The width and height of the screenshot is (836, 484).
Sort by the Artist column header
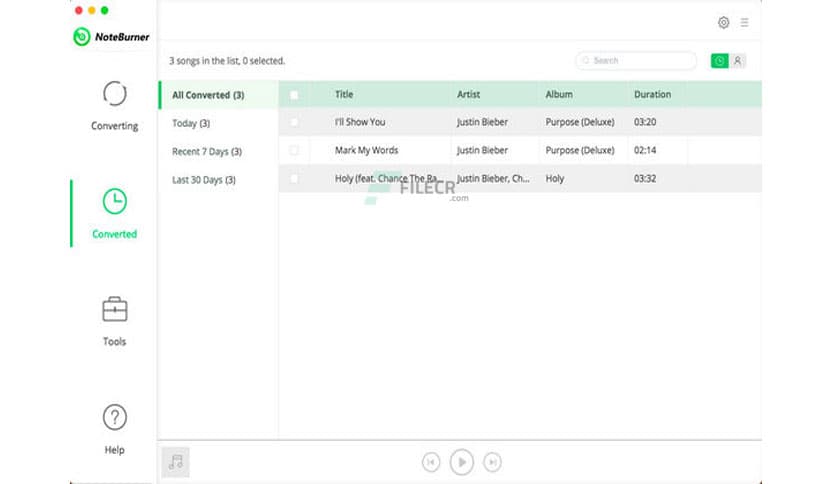[x=468, y=94]
